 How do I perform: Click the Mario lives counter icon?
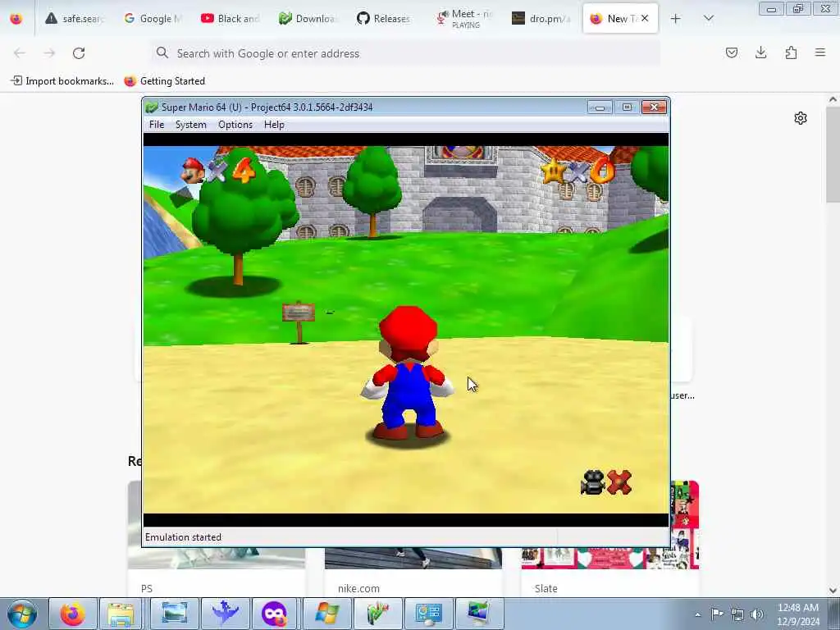[x=194, y=170]
